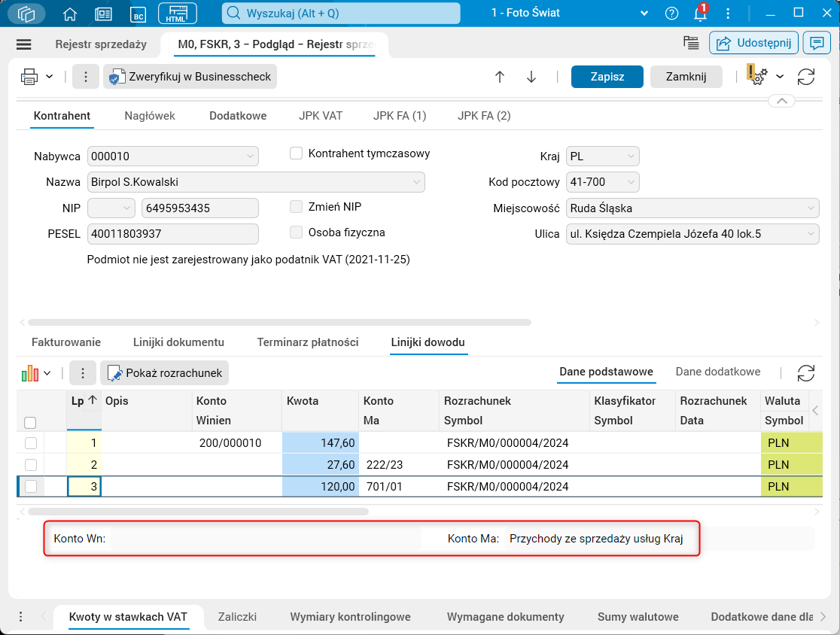Click Zweryfikuj w Businesscheck button
Viewport: 840px width, 635px height.
(x=190, y=77)
